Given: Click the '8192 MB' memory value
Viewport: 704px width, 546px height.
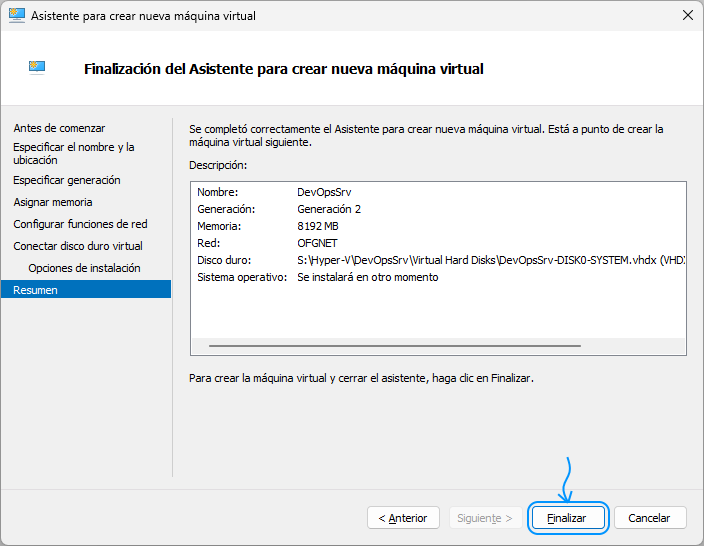Looking at the screenshot, I should click(318, 226).
